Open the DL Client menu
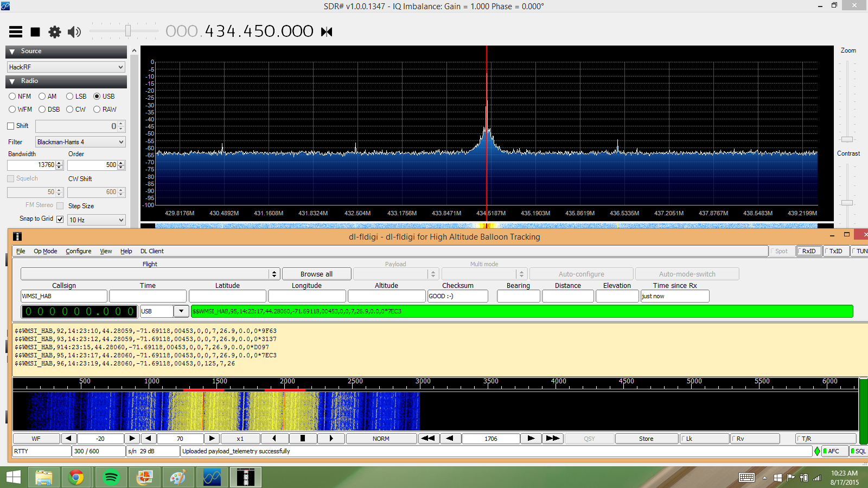 [152, 251]
